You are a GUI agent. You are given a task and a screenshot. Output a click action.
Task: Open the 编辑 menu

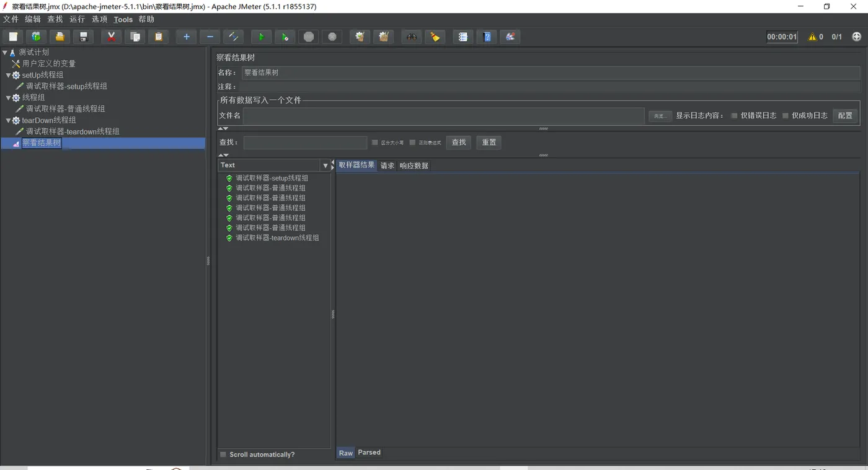(33, 19)
